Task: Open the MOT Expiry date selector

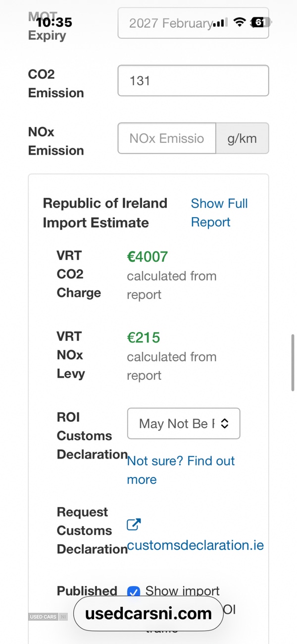Action: (193, 23)
